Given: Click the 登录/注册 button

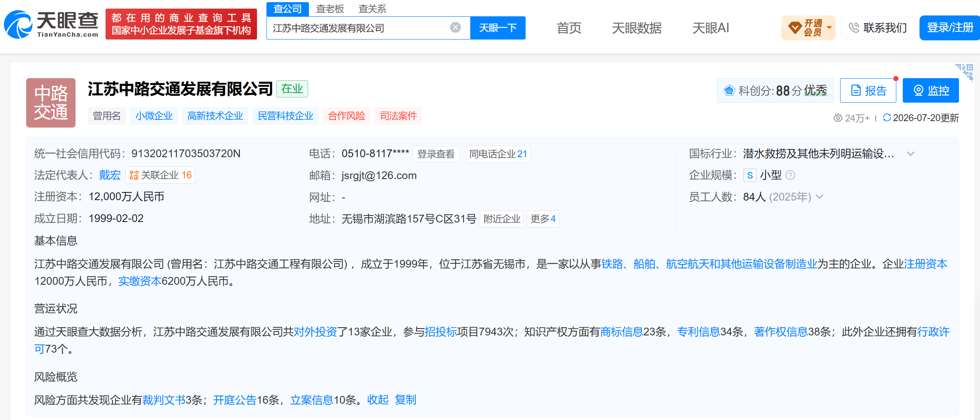Looking at the screenshot, I should [950, 28].
